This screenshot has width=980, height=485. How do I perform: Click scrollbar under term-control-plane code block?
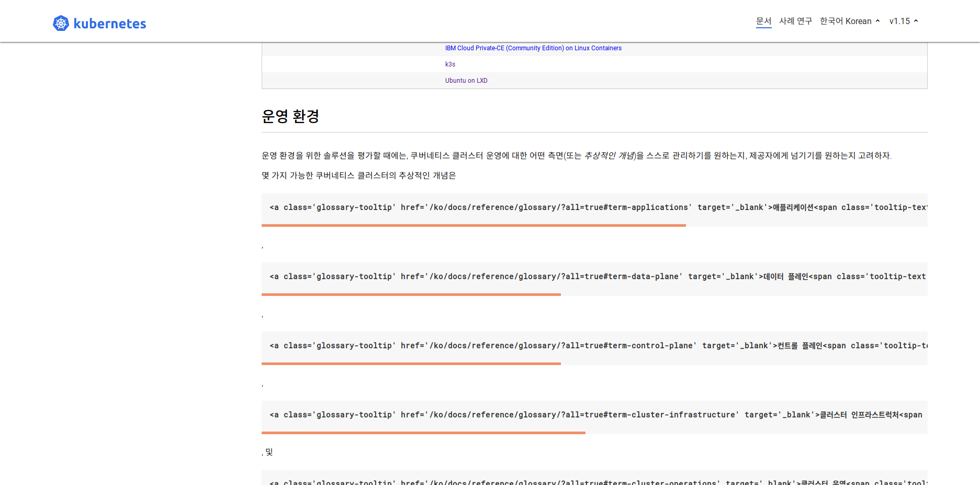[411, 363]
